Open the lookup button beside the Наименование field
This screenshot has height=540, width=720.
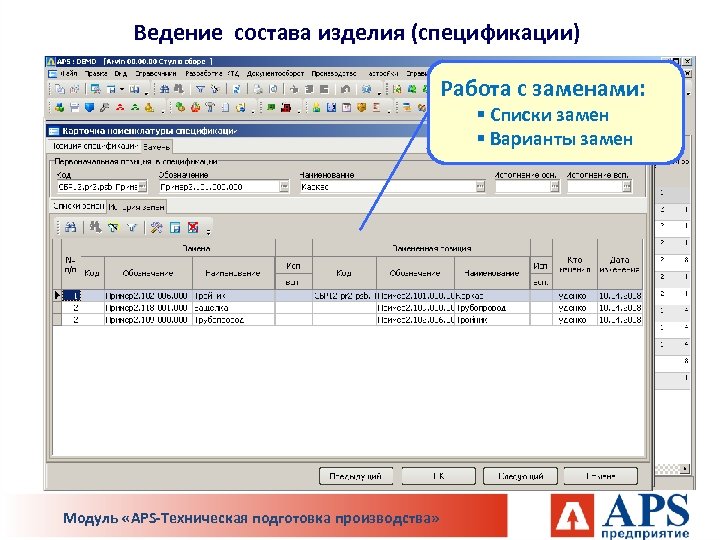coord(480,186)
